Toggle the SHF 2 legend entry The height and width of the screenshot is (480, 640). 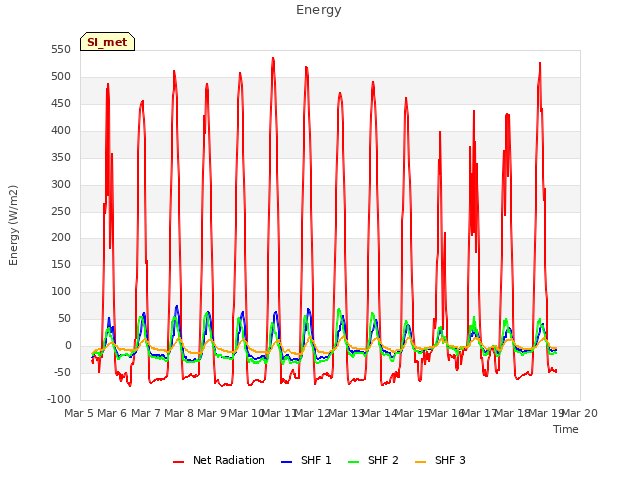tap(373, 460)
